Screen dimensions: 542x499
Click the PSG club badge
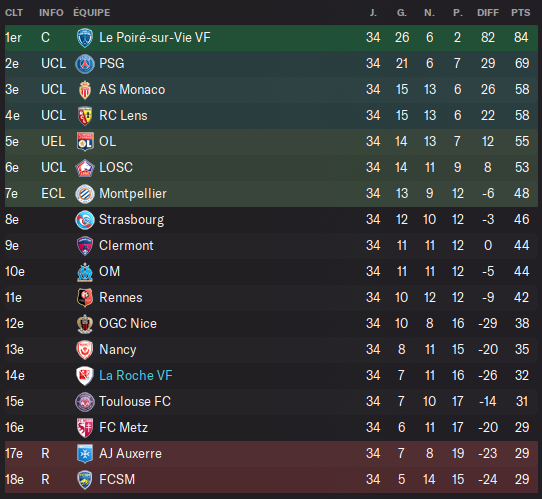pos(85,64)
